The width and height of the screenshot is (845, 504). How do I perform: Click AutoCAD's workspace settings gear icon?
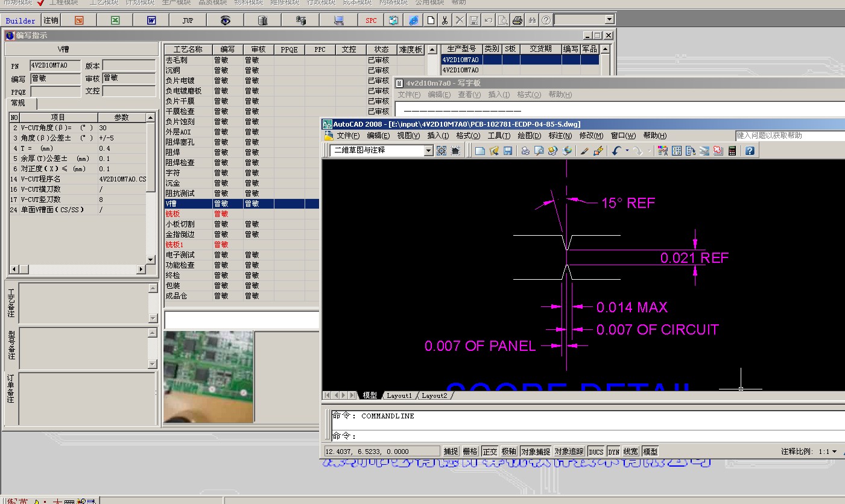pyautogui.click(x=441, y=151)
